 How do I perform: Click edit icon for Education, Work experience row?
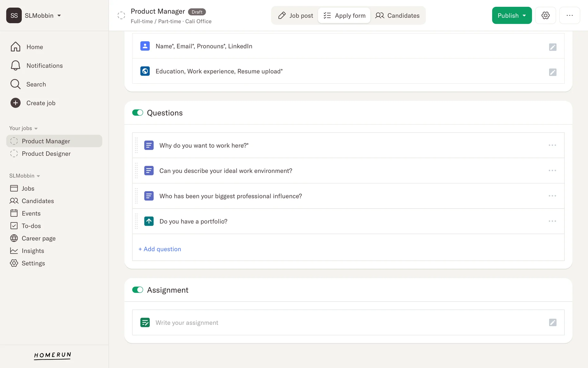[552, 72]
